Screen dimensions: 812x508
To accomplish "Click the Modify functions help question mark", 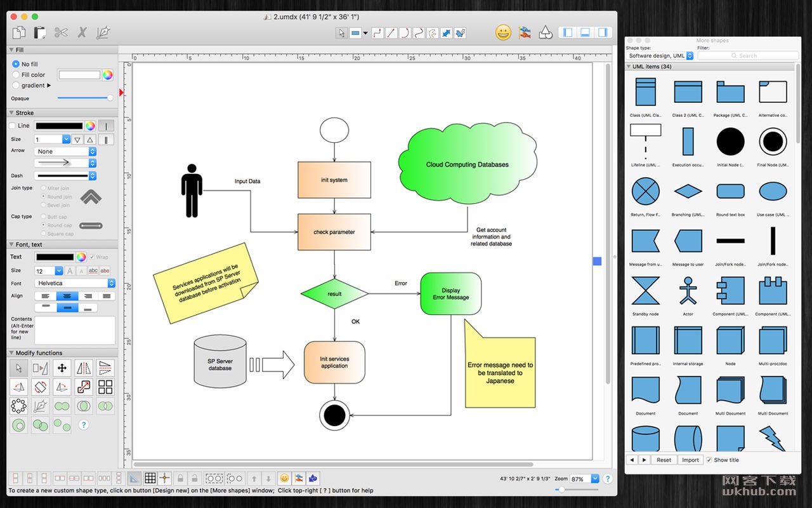I will pyautogui.click(x=83, y=425).
